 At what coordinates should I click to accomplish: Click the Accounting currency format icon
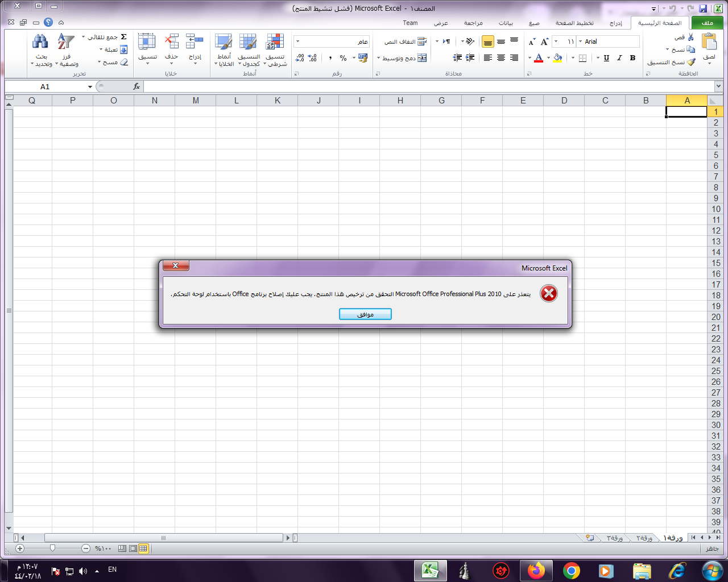[363, 58]
